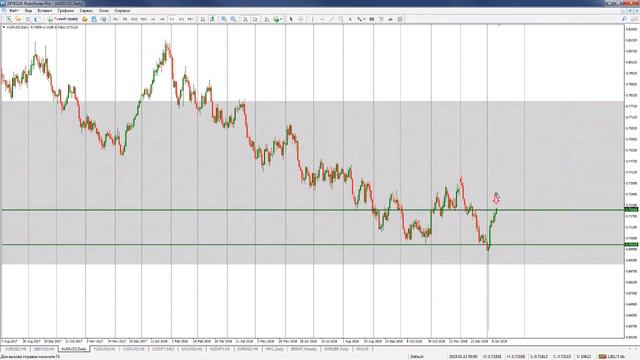Select the vertical line drawing tool
This screenshot has height=360, width=640.
[x=313, y=19]
